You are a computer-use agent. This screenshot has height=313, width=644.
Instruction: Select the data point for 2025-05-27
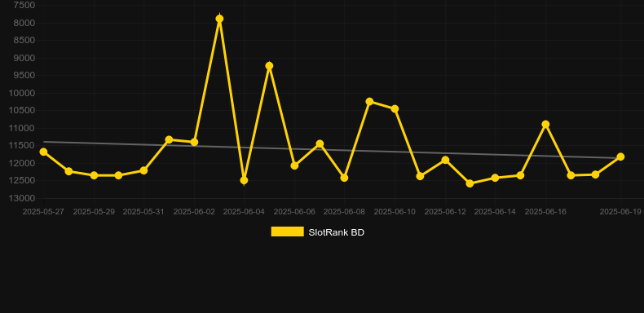(43, 152)
